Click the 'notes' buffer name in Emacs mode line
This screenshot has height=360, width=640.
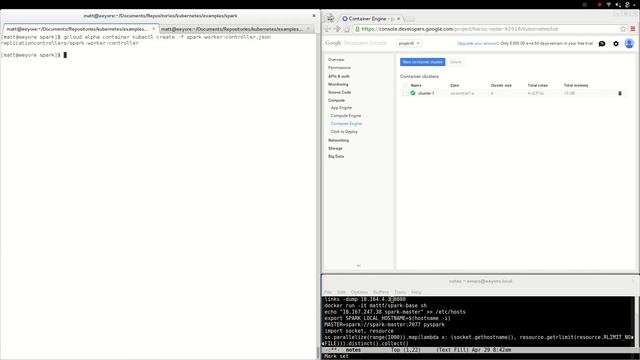point(353,350)
